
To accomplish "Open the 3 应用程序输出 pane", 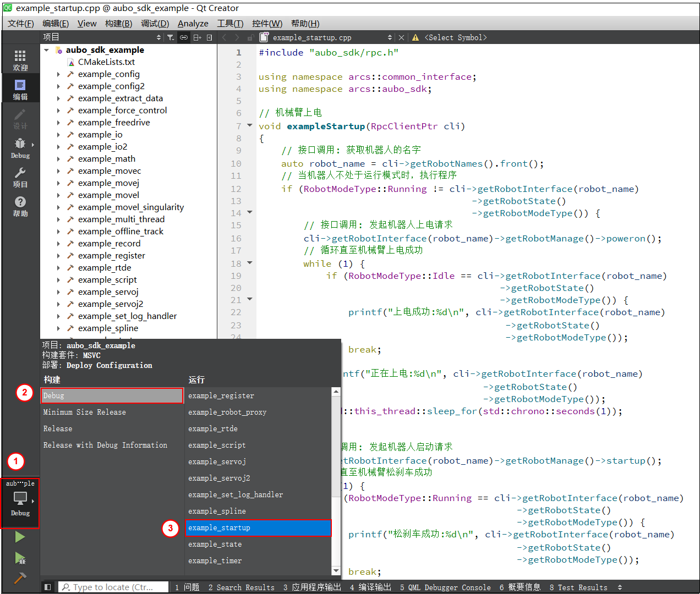I will point(312,587).
